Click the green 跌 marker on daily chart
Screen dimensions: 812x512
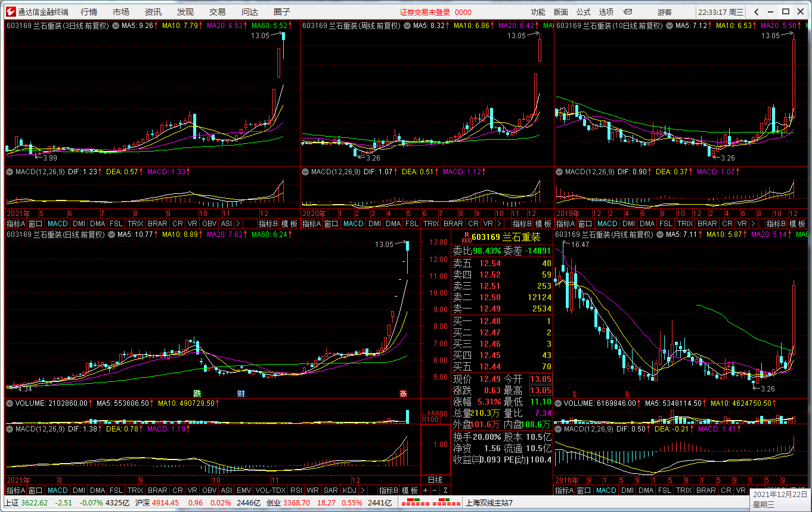click(x=197, y=394)
